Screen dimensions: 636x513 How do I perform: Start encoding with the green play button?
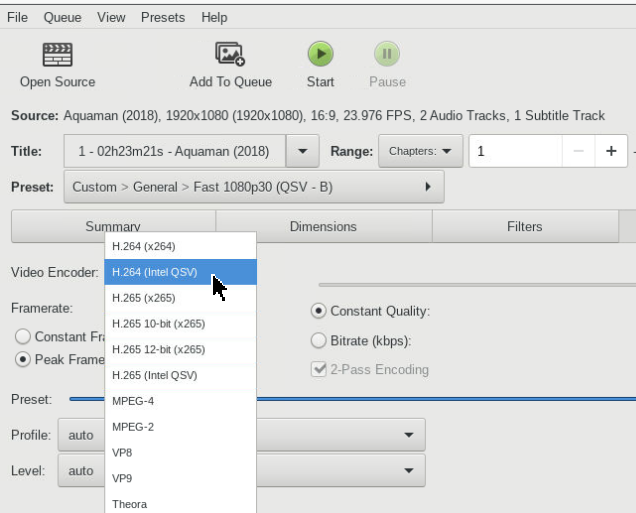(320, 54)
